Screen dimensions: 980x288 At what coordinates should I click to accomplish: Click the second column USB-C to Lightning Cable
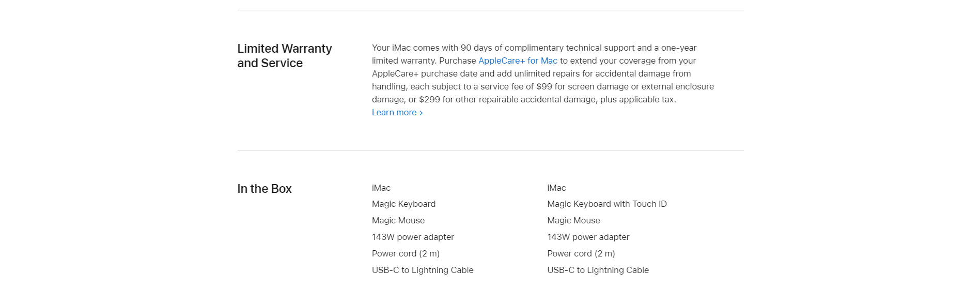click(598, 270)
